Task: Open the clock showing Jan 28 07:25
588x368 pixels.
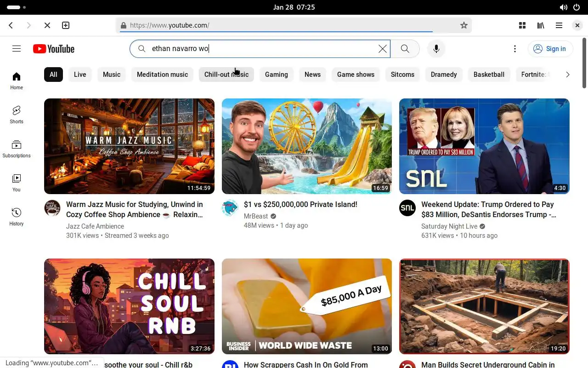Action: click(294, 7)
